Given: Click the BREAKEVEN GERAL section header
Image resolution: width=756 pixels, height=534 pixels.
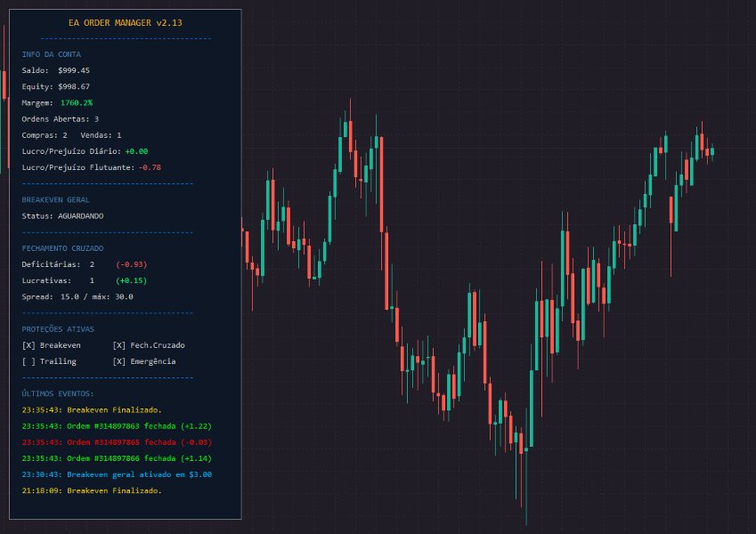Looking at the screenshot, I should pyautogui.click(x=56, y=200).
